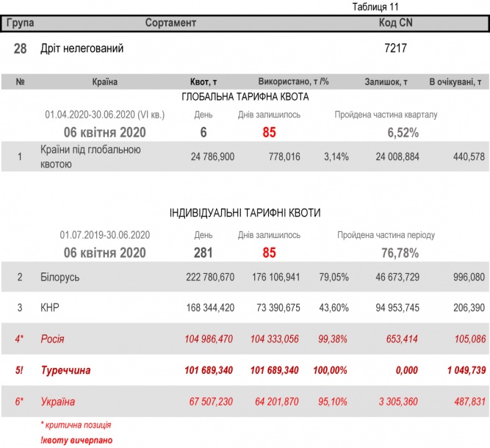Click the "Країна" column header
This screenshot has width=490, height=448.
coord(105,82)
